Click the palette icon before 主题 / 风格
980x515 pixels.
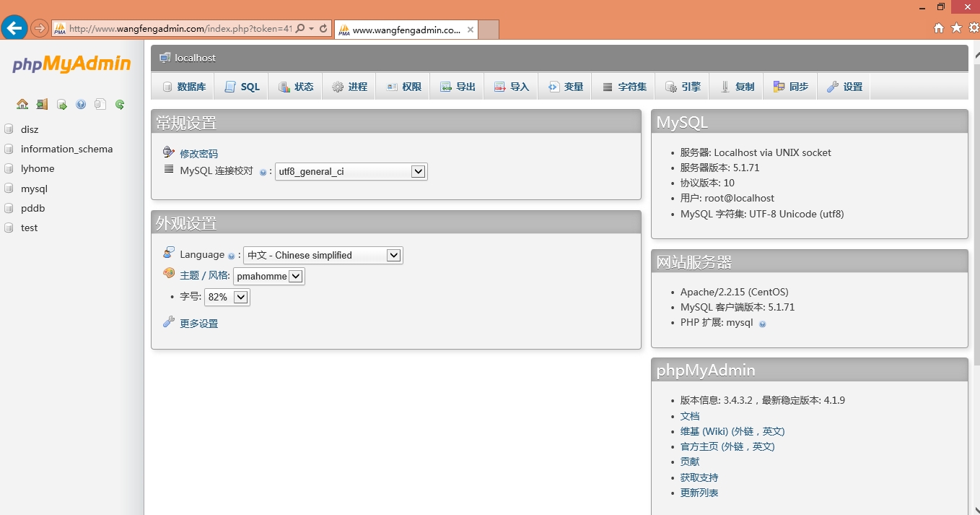coord(169,274)
